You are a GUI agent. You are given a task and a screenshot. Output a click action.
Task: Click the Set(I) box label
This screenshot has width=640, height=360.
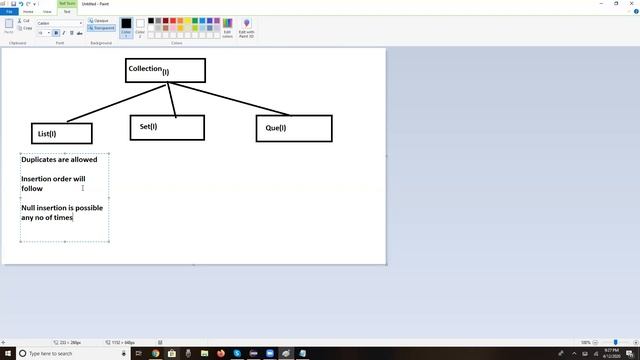click(x=148, y=127)
